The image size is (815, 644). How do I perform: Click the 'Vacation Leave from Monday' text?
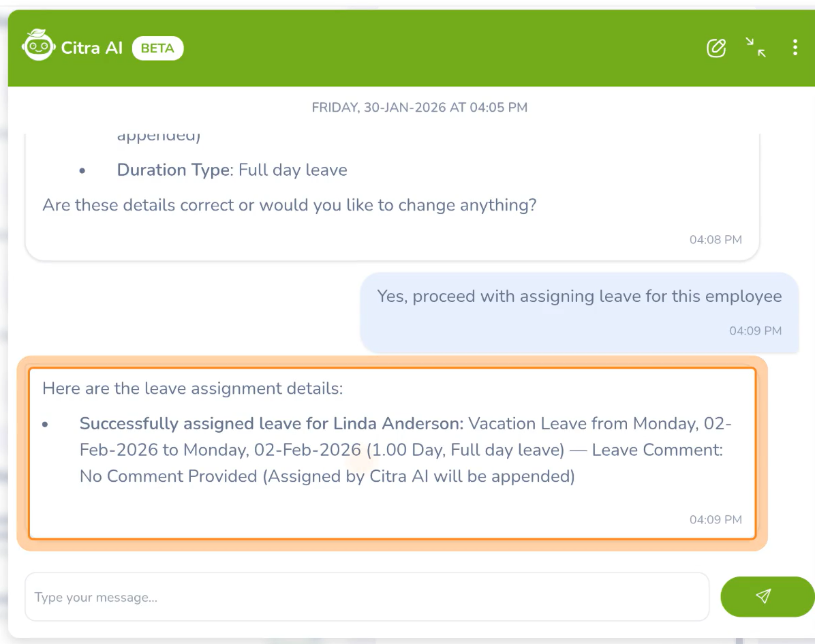click(x=583, y=424)
